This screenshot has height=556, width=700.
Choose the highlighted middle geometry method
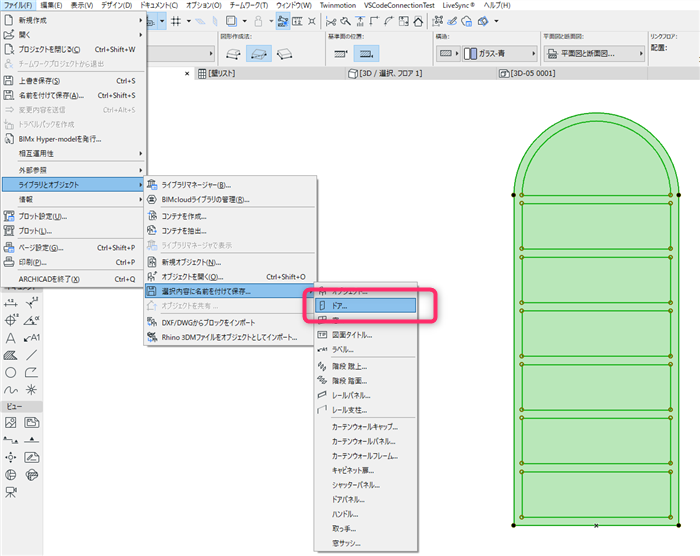tap(259, 54)
